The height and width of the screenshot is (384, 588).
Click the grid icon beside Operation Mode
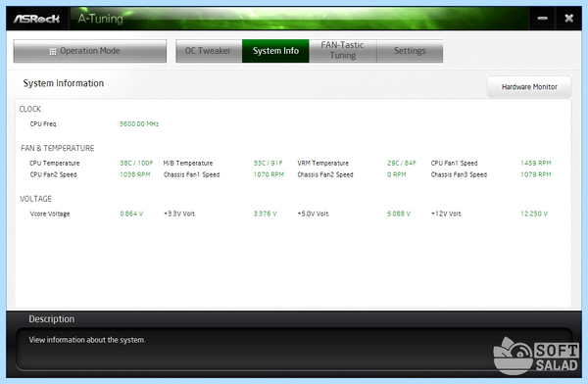tap(53, 51)
